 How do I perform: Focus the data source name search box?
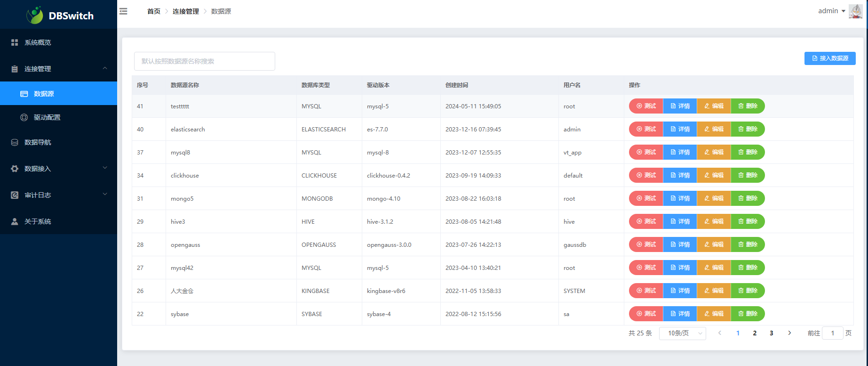pos(204,61)
